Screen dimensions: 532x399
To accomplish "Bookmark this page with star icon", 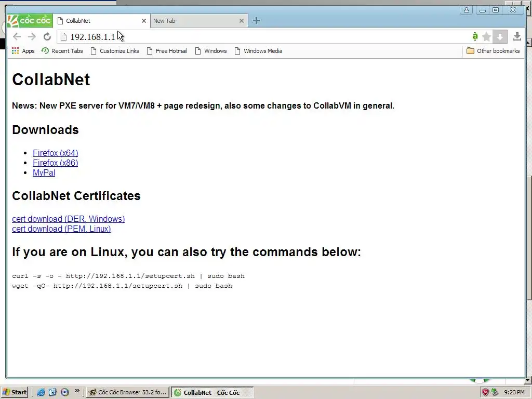I will click(x=486, y=37).
